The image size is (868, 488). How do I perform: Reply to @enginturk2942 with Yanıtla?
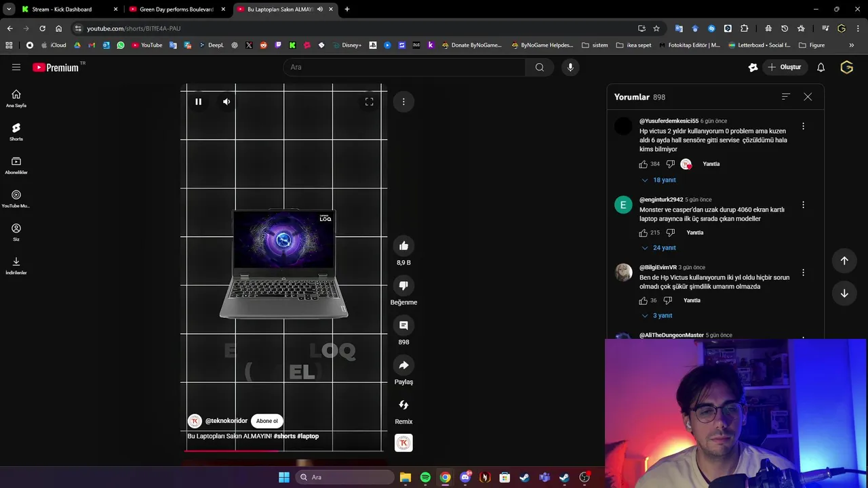[x=695, y=232]
